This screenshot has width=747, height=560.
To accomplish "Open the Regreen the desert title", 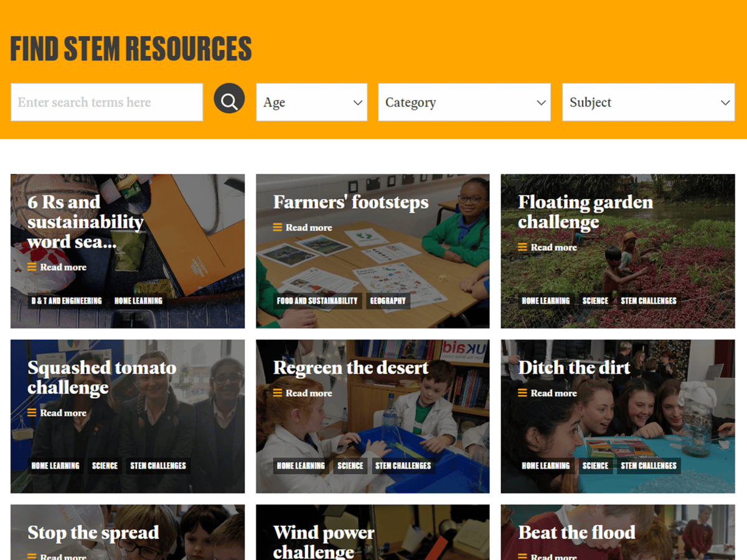I will 350,368.
